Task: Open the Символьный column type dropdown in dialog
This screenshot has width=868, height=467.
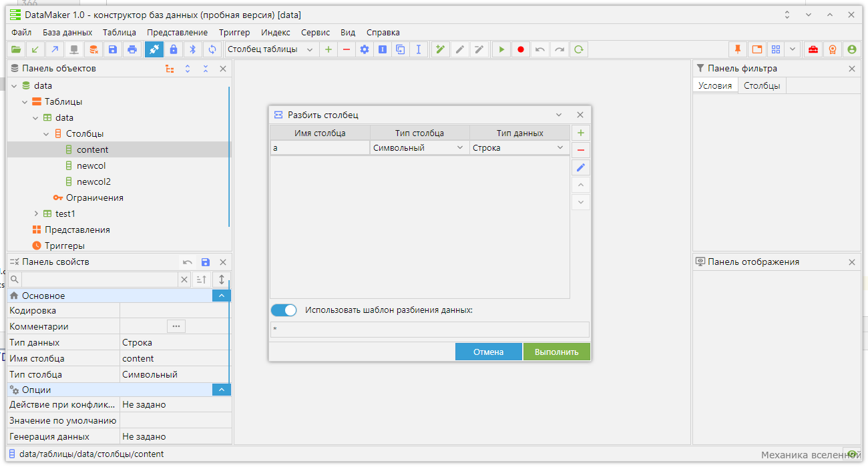Action: click(x=419, y=147)
